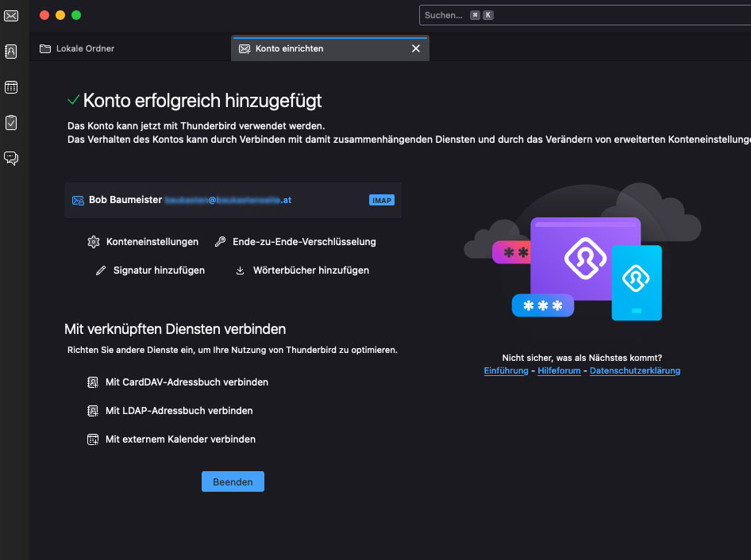
Task: Close the Konto einrichten tab
Action: 416,48
